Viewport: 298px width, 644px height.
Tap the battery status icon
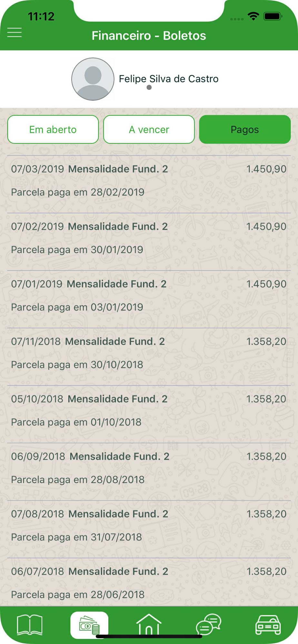pos(273,16)
